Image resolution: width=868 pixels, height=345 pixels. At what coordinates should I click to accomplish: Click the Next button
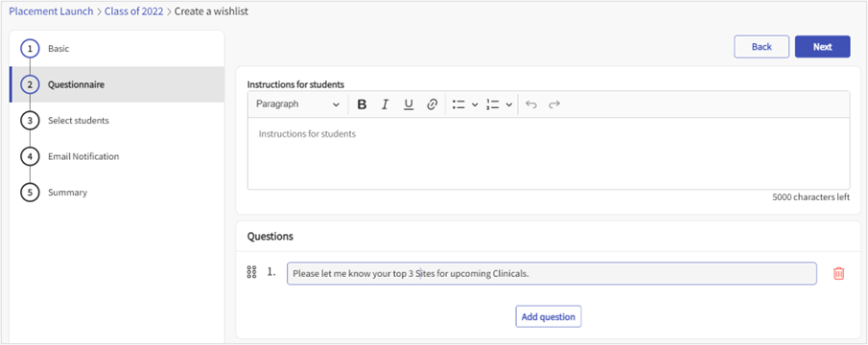(823, 47)
